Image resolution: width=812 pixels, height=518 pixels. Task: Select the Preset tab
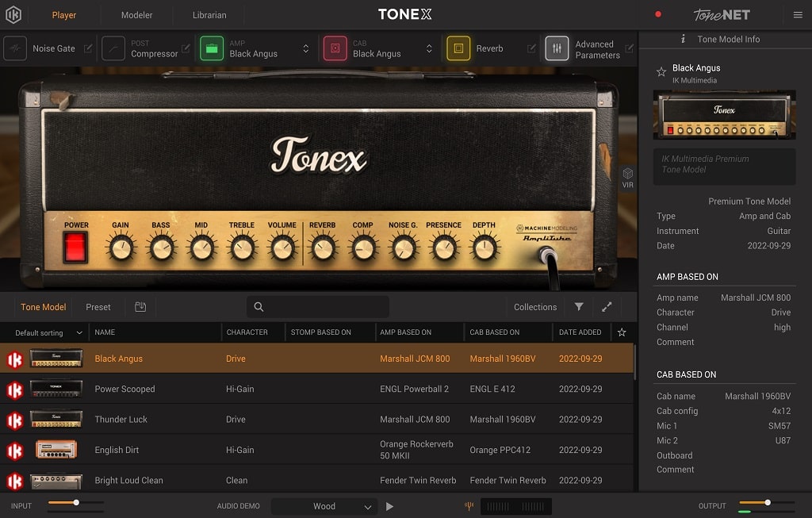(x=98, y=307)
